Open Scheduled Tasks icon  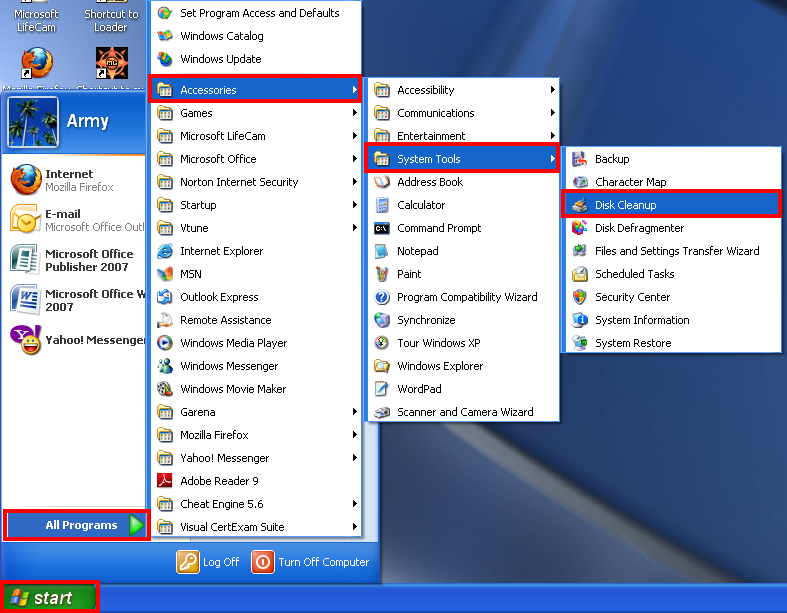(580, 274)
